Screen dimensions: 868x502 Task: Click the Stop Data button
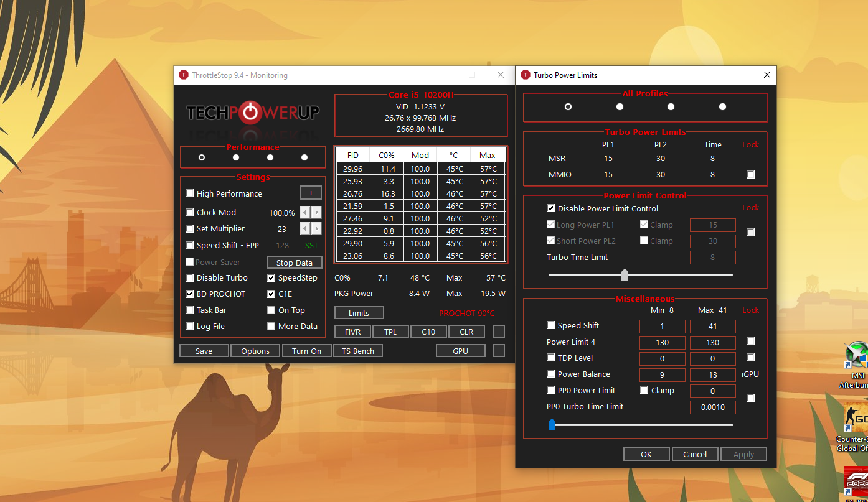point(295,263)
